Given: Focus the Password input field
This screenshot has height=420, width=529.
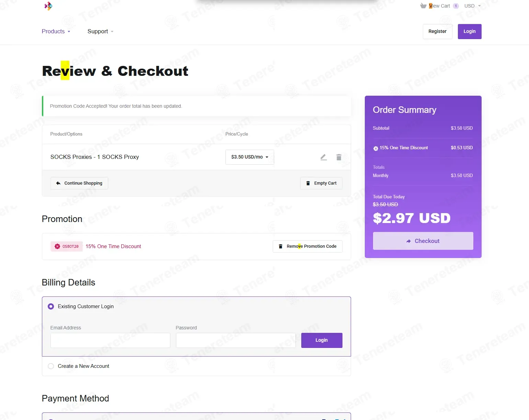Looking at the screenshot, I should tap(236, 340).
